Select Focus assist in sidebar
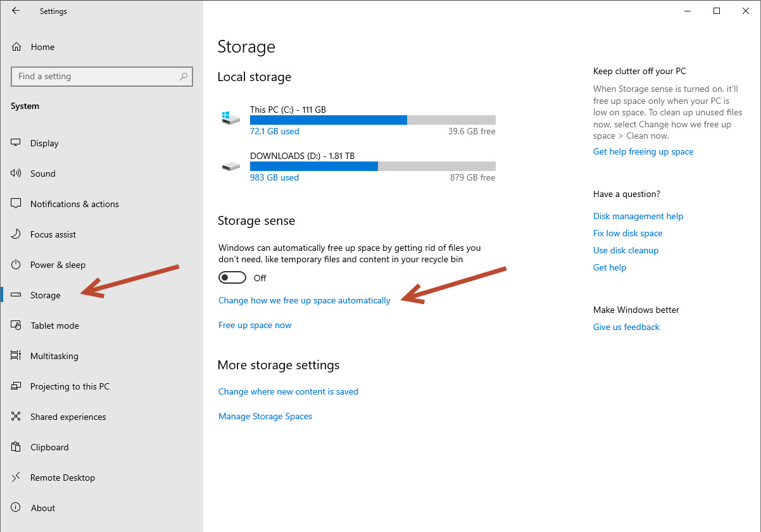761x532 pixels. [x=53, y=234]
